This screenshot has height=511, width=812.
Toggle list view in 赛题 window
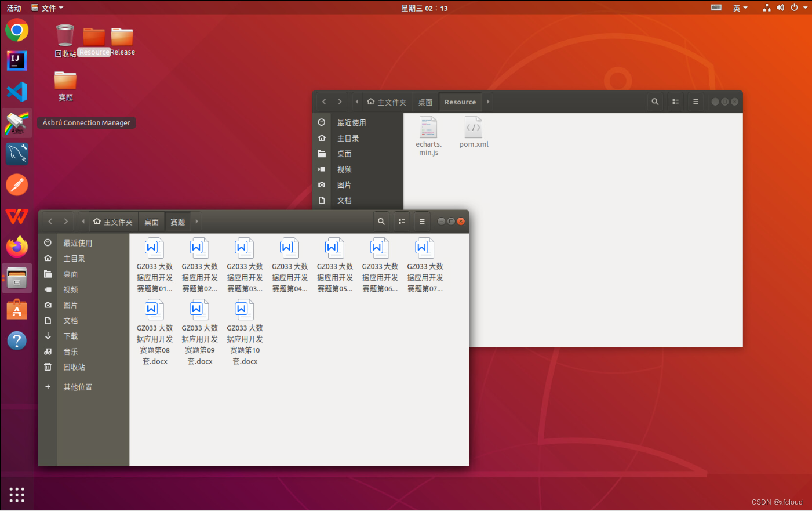(401, 221)
